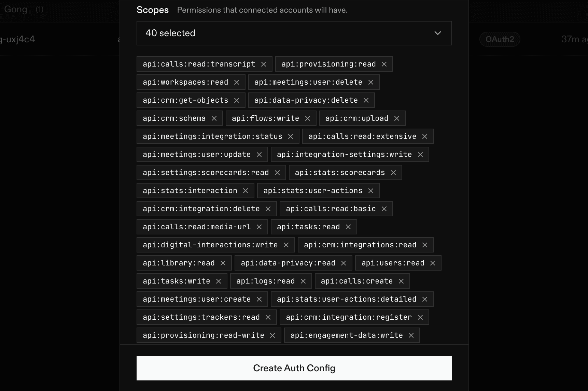
Task: Expand scopes list using chevron arrow
Action: point(438,33)
